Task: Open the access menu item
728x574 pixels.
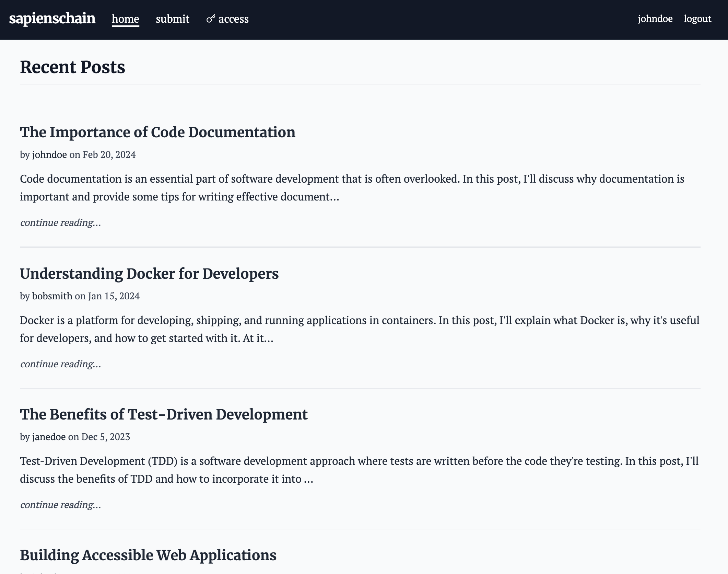Action: 227,19
